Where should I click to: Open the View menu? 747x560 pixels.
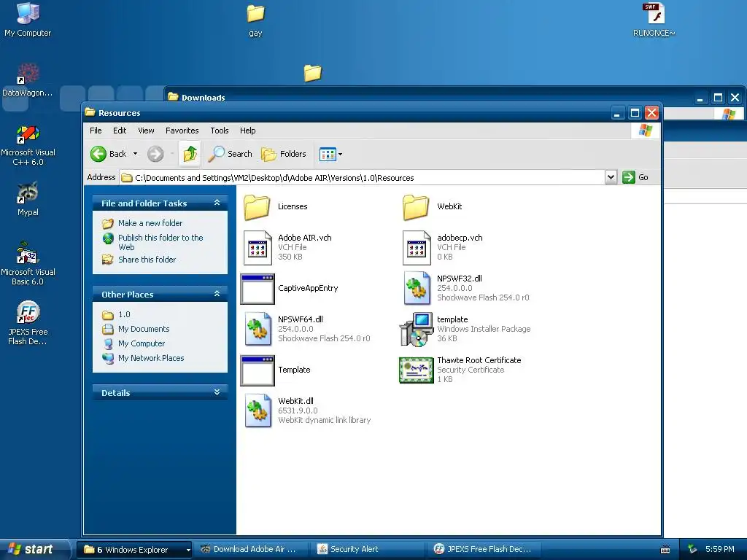coord(146,131)
